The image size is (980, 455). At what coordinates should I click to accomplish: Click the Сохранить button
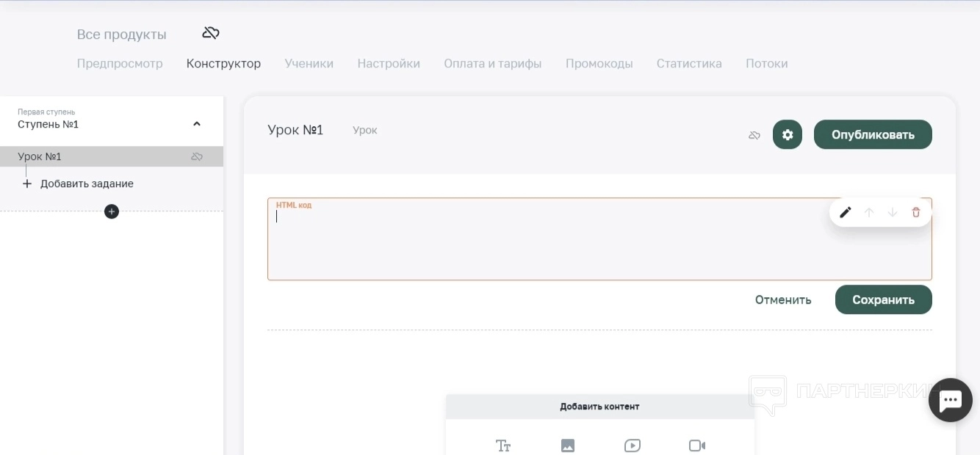(884, 299)
